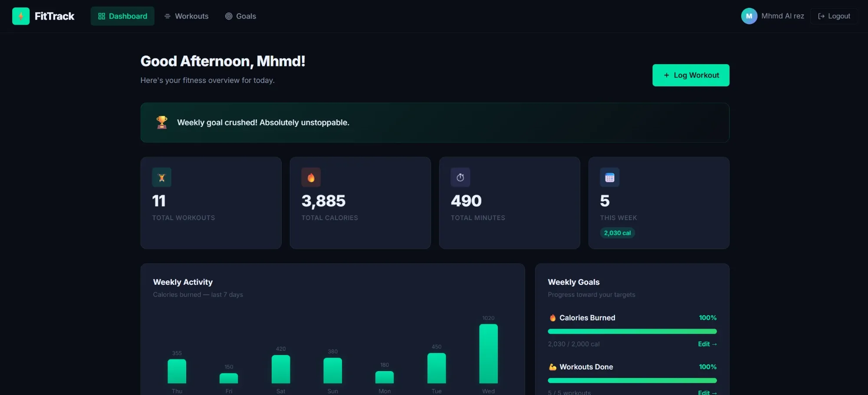Click the flame icon beside Calories Burned

(552, 318)
